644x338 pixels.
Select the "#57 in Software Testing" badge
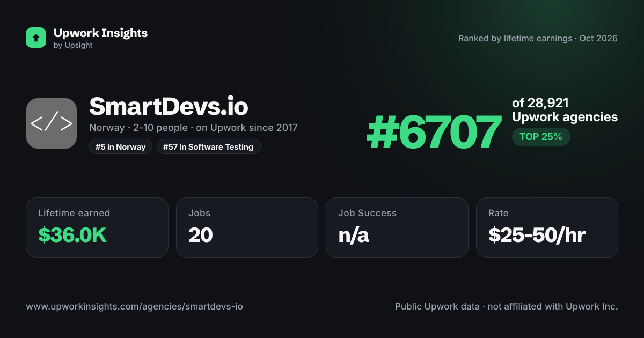209,146
